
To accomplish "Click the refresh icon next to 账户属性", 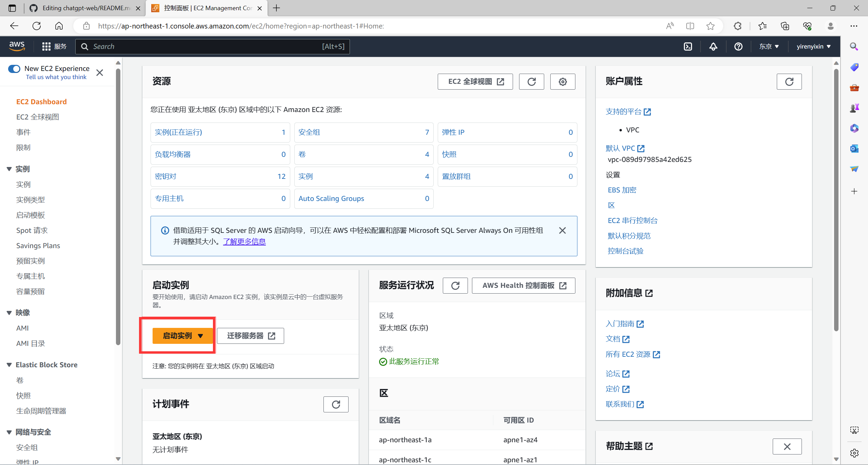I will (x=789, y=81).
